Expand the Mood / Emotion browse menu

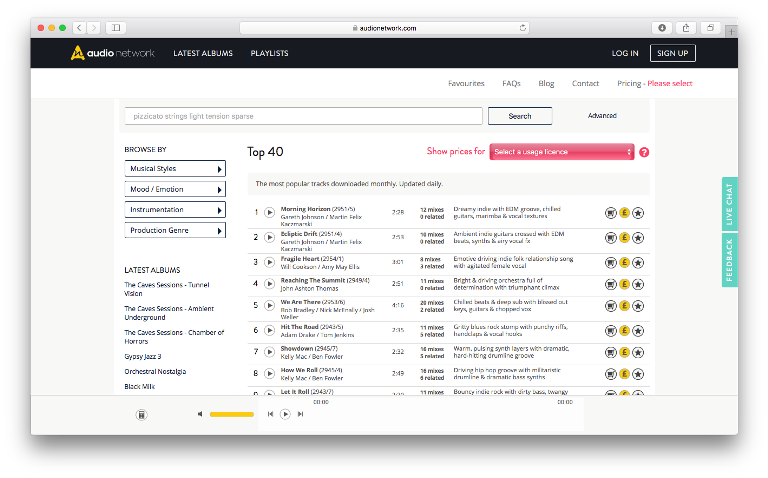175,189
